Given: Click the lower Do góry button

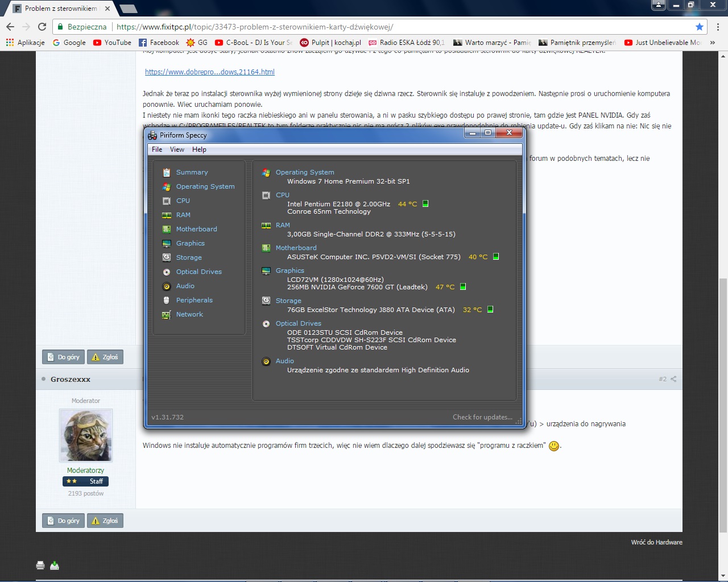Looking at the screenshot, I should click(x=63, y=521).
